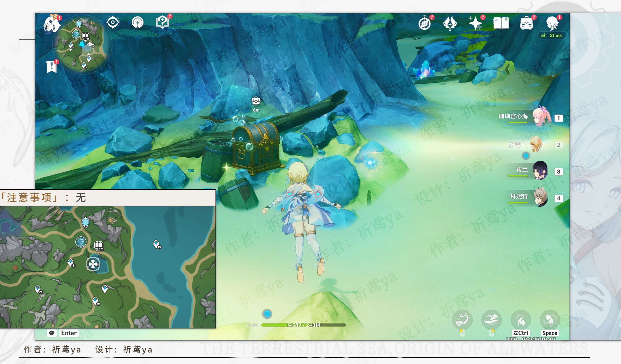Activate the elemental sight eye icon
This screenshot has width=621, height=364.
click(x=113, y=22)
